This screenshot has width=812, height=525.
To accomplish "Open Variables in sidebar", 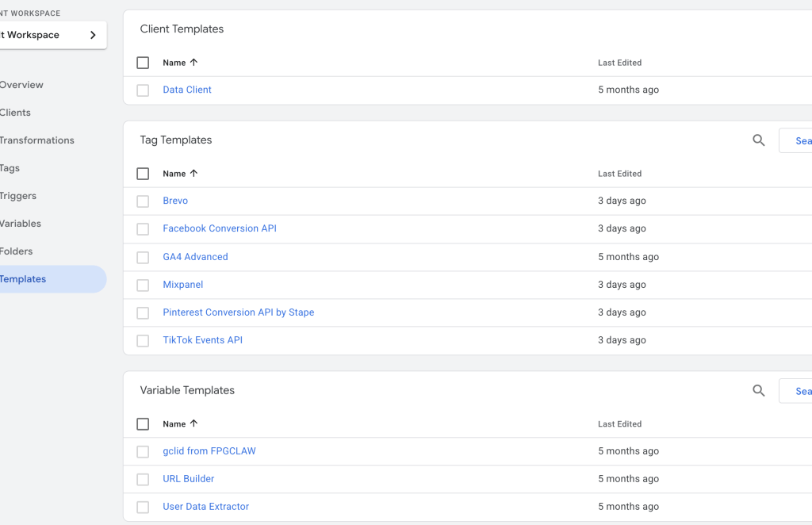I will click(21, 223).
